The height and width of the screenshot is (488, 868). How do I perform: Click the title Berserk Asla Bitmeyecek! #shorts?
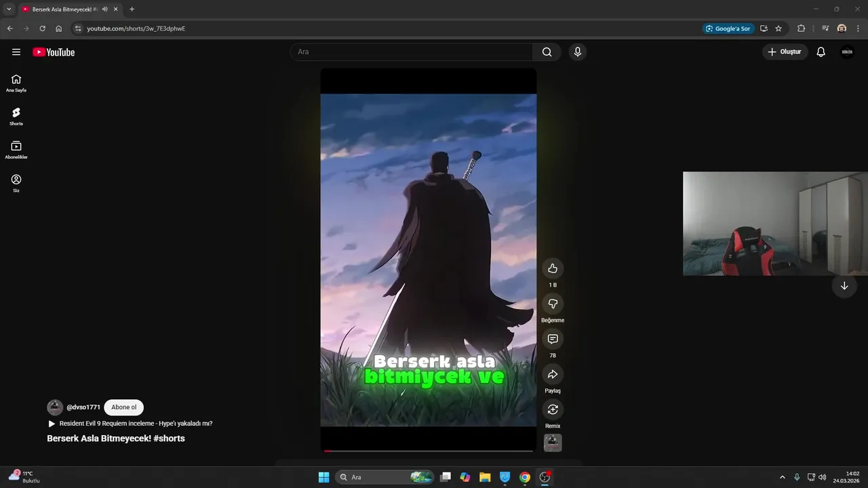116,439
